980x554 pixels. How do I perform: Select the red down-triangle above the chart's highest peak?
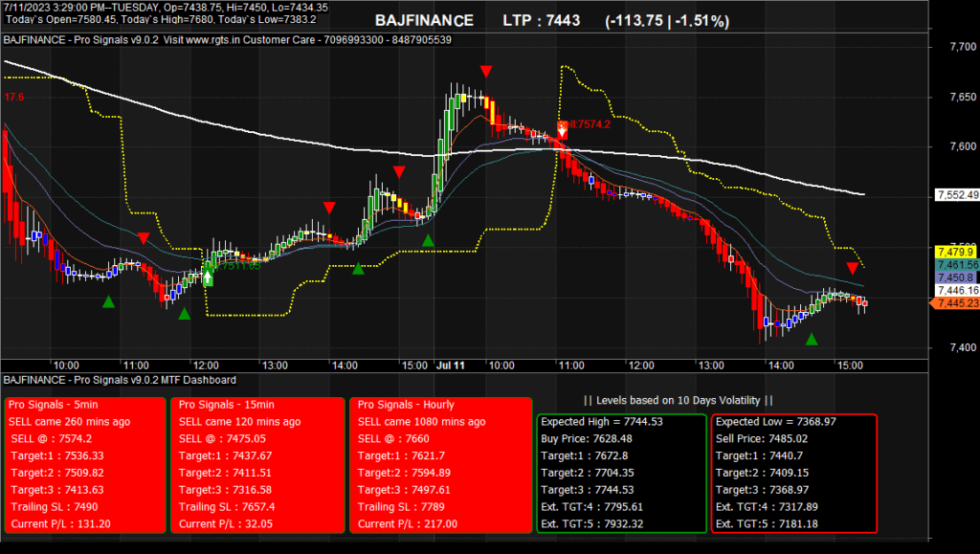click(x=485, y=71)
